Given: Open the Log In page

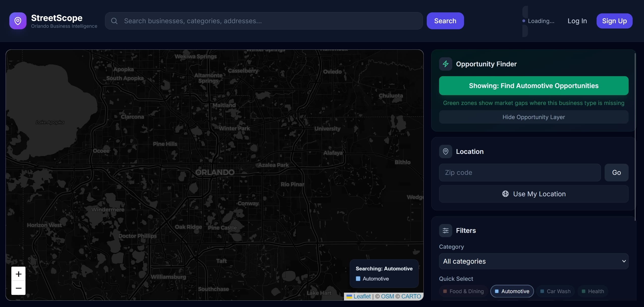Looking at the screenshot, I should point(577,21).
